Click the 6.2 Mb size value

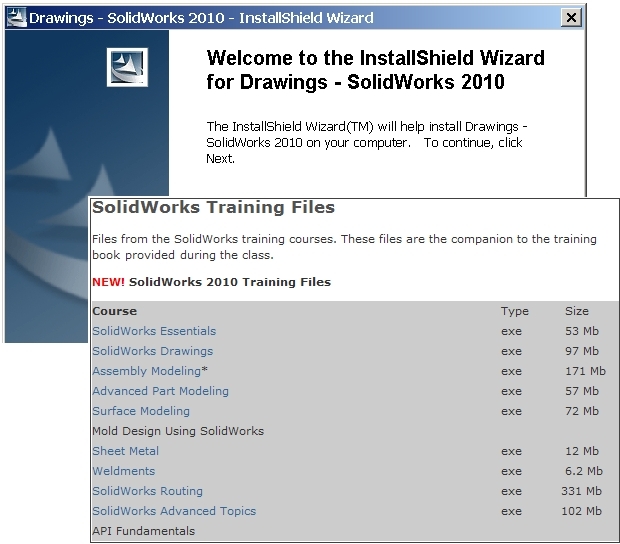tap(584, 471)
